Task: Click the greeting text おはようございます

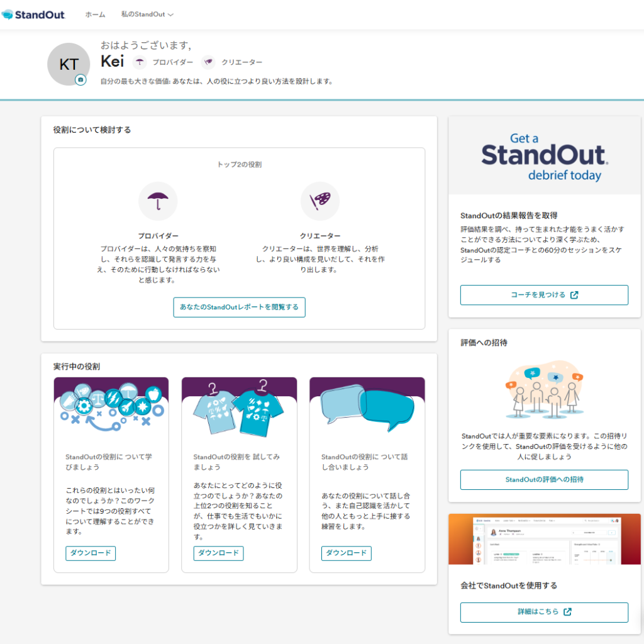Action: [x=146, y=45]
